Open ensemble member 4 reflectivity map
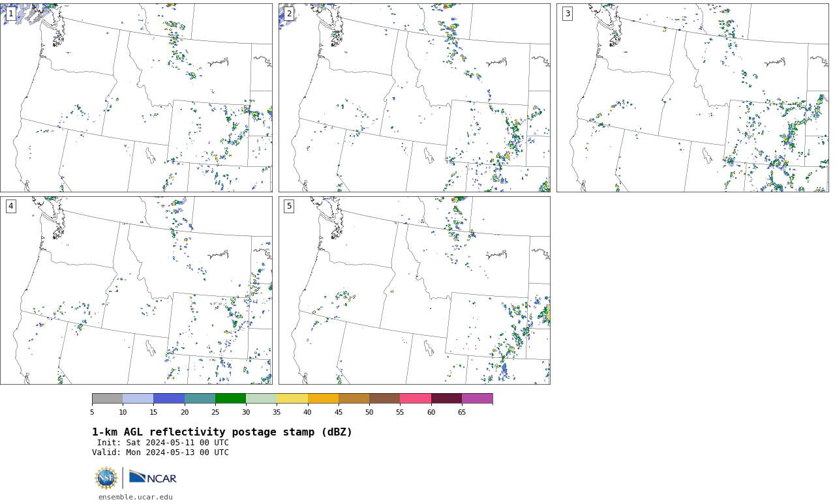Screen dimensions: 835x504 click(x=136, y=290)
